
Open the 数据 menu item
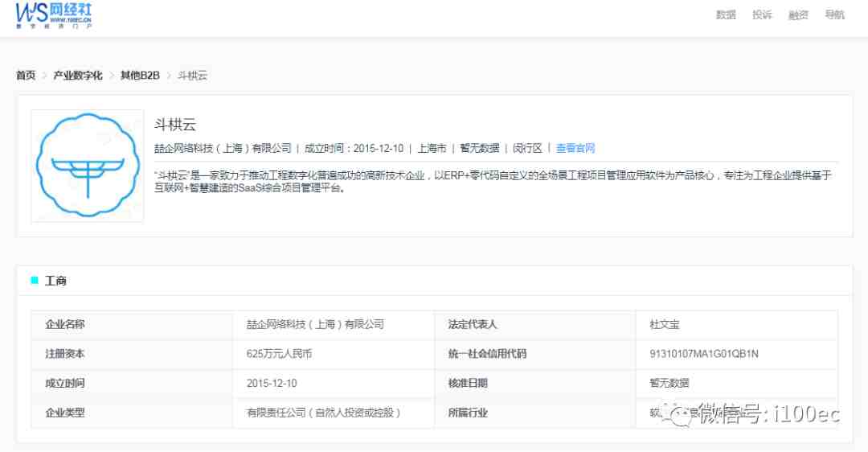point(726,15)
